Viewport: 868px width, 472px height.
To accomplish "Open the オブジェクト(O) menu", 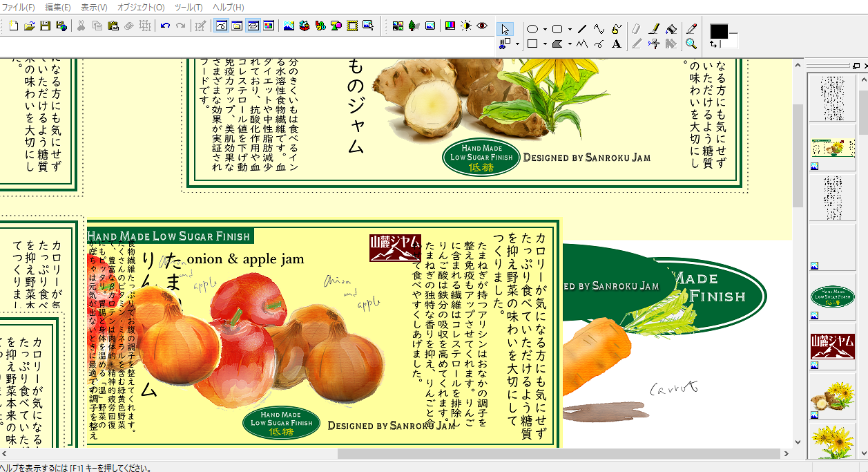I will 141,7.
